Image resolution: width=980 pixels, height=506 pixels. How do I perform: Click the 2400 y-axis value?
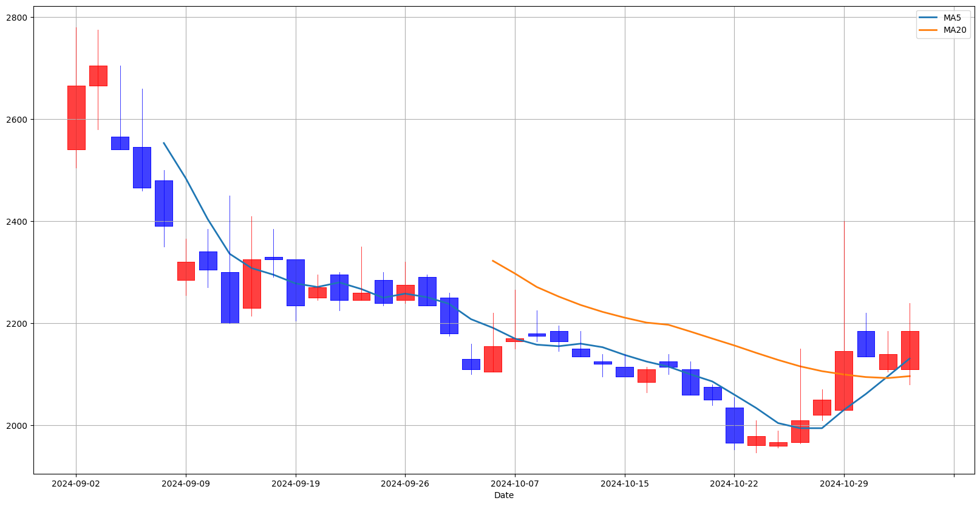pos(17,222)
